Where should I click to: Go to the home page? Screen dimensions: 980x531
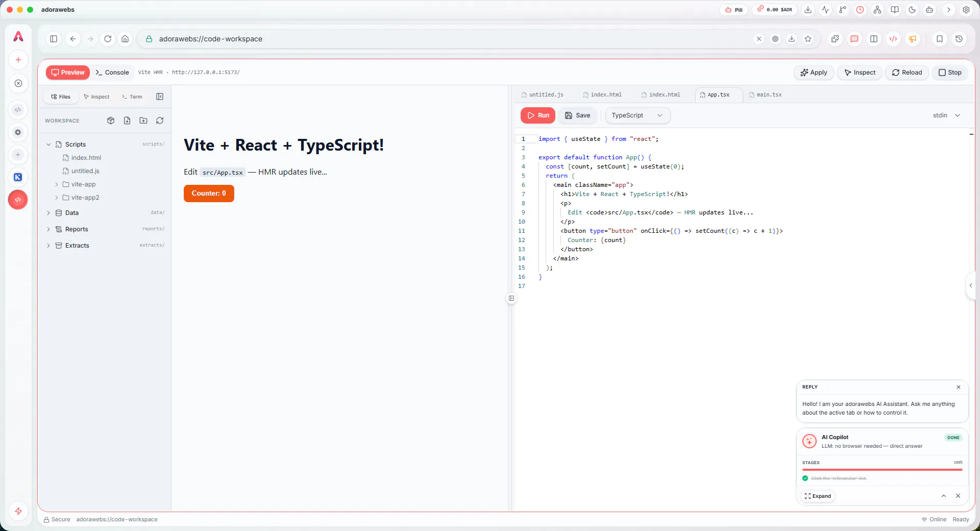tap(125, 39)
